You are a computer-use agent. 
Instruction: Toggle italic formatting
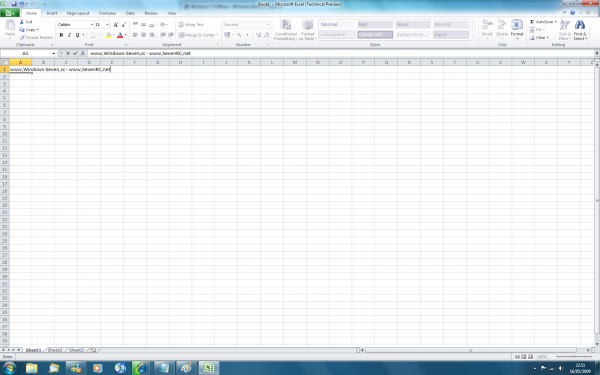tap(69, 35)
